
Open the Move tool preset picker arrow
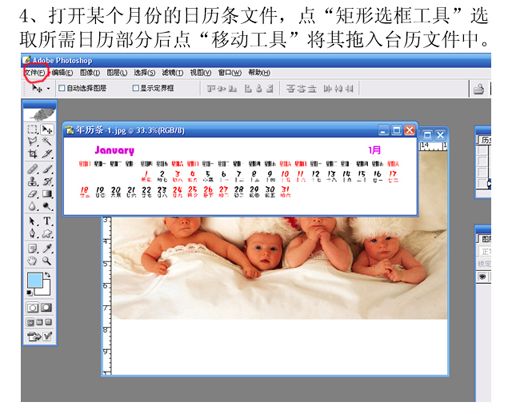point(49,89)
